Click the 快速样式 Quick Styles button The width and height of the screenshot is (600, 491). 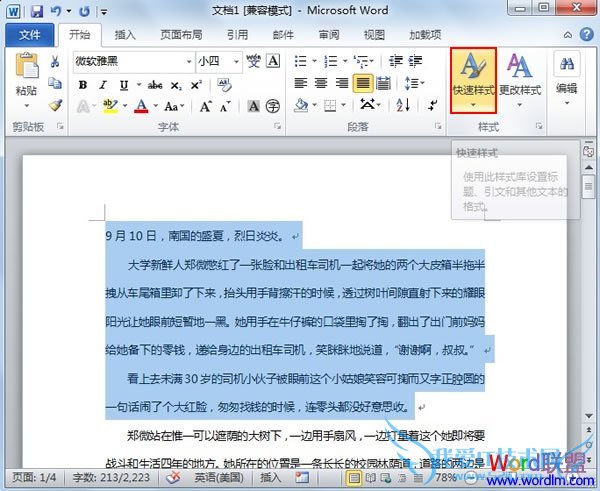(x=473, y=81)
